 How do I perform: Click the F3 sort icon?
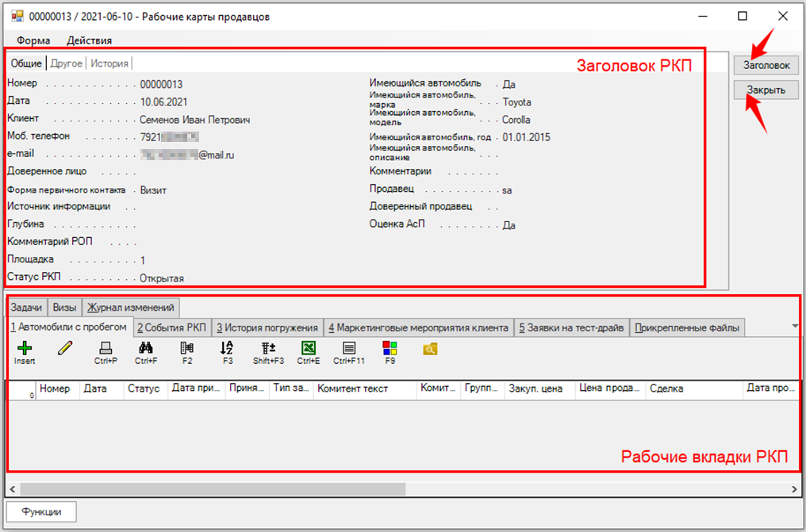coord(228,348)
